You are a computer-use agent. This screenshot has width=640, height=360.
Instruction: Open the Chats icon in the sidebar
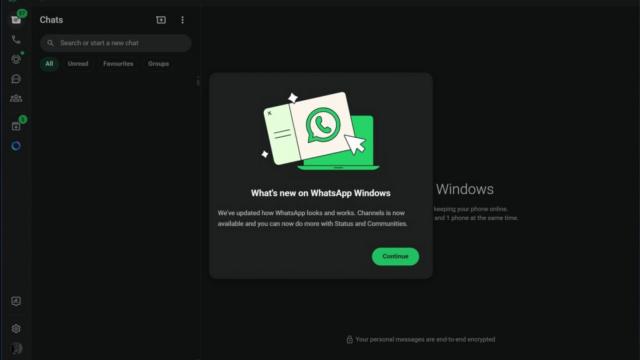16,20
